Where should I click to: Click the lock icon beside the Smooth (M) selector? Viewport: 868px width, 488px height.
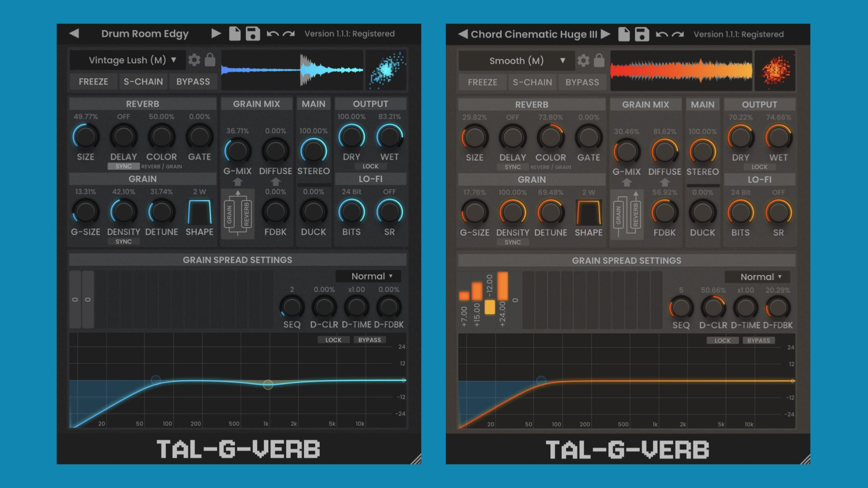pos(599,61)
